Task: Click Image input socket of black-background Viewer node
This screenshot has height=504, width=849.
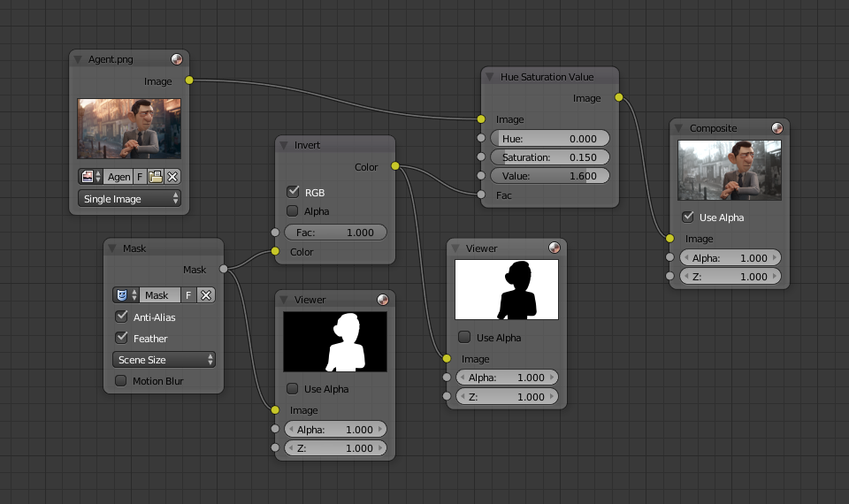Action: click(275, 409)
